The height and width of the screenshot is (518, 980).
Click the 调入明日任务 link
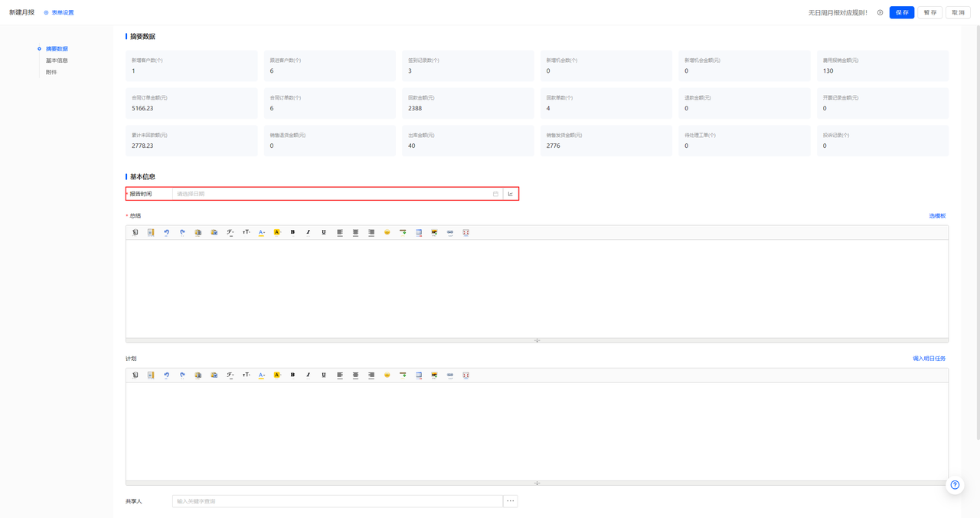929,359
